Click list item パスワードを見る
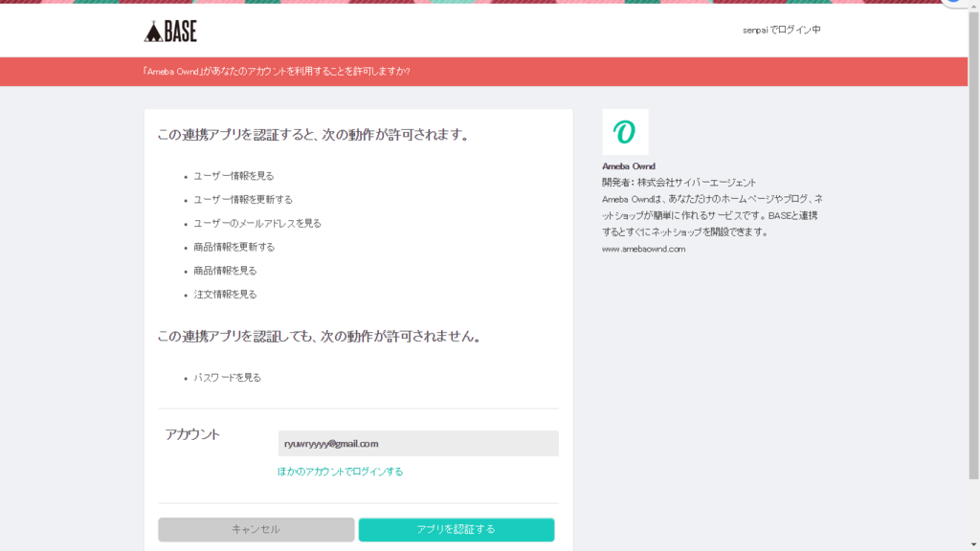The width and height of the screenshot is (980, 551). 227,378
